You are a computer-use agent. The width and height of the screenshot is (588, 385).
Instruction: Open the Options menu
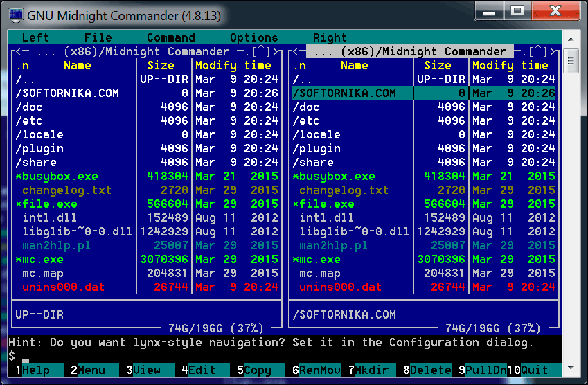(253, 38)
